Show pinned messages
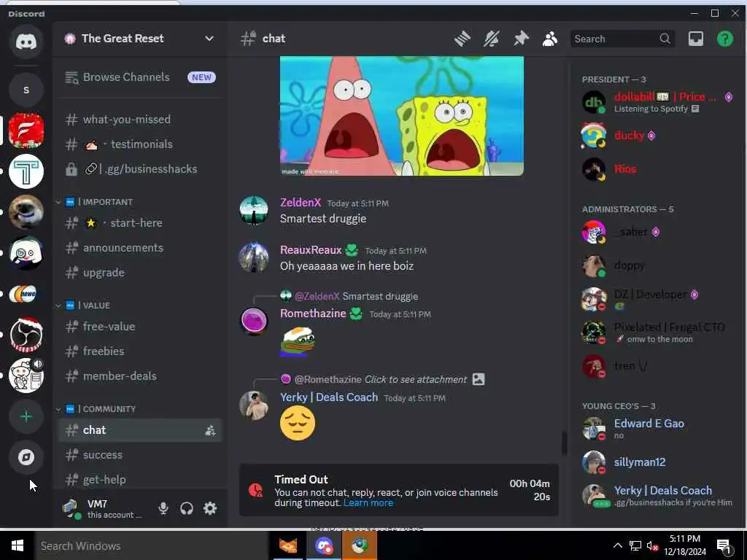This screenshot has width=747, height=560. (521, 39)
